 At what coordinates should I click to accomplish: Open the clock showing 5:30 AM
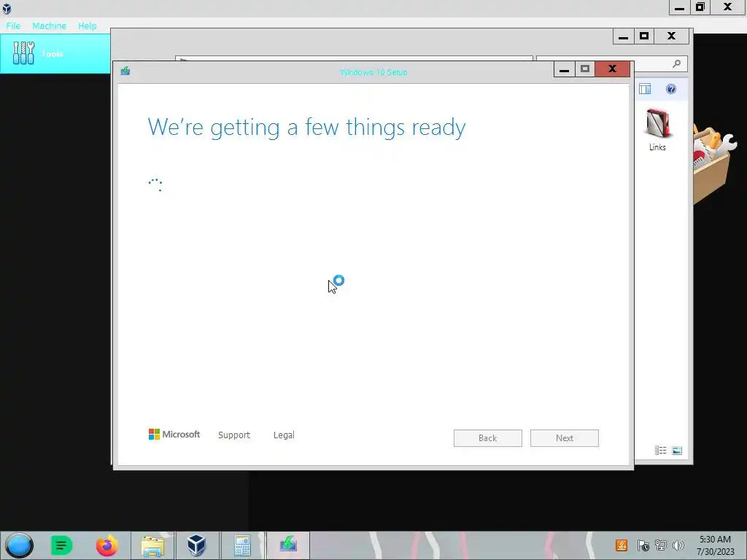click(x=715, y=545)
